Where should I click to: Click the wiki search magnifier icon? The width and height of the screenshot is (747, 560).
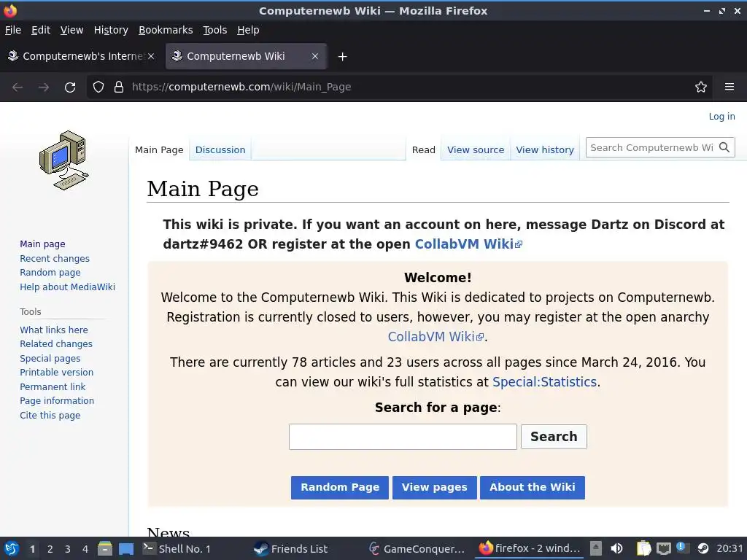click(x=724, y=147)
